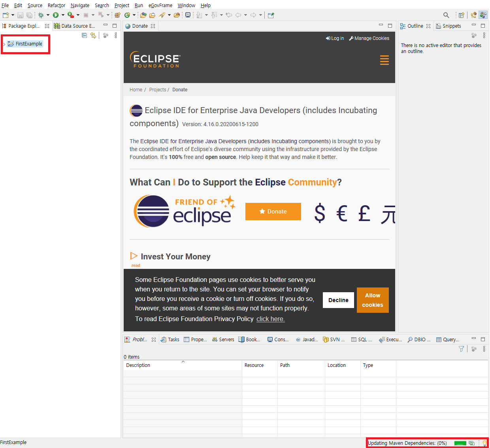Click the pin editor toolbar icon
Screen dimensions: 490x448
click(x=271, y=15)
